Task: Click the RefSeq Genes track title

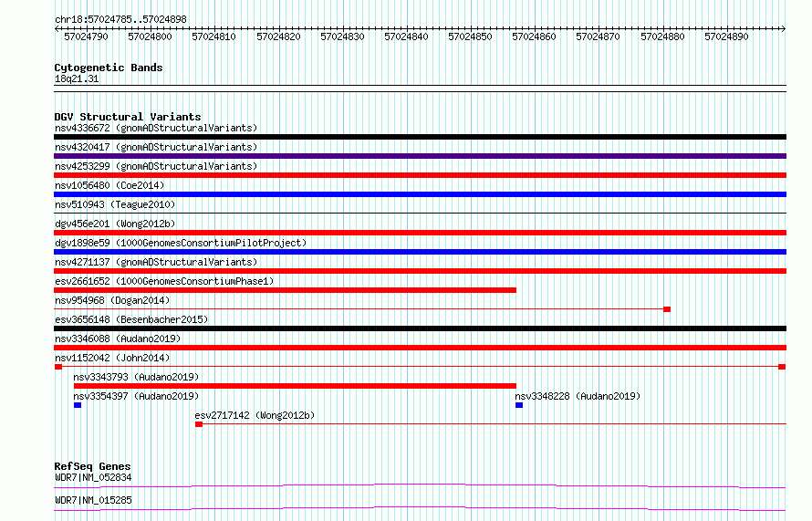Action: pyautogui.click(x=92, y=466)
